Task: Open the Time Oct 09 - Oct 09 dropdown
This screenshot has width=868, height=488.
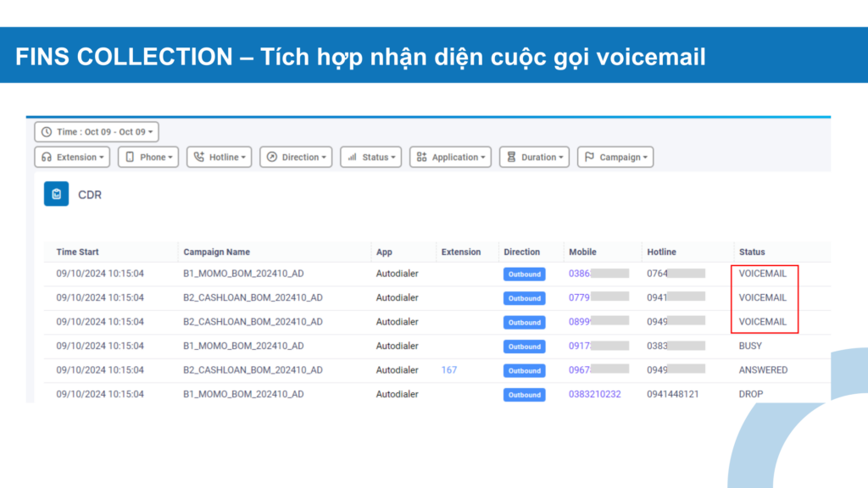Action: click(97, 132)
